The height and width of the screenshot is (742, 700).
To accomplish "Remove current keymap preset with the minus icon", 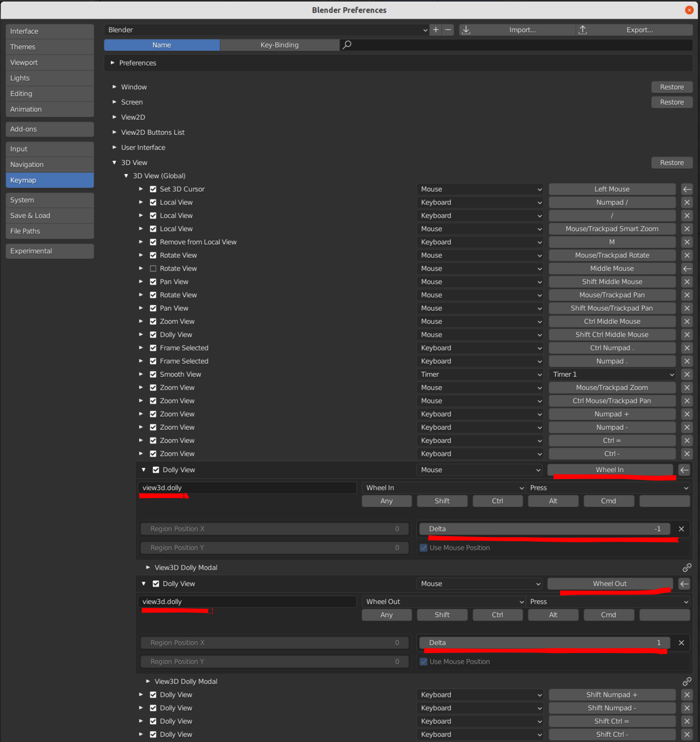I will 448,30.
